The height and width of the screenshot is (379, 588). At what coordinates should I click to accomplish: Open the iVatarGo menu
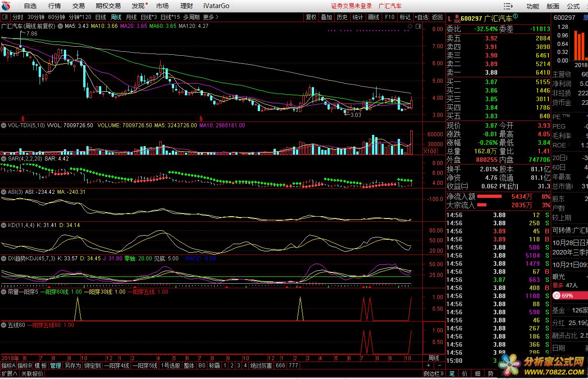point(216,6)
